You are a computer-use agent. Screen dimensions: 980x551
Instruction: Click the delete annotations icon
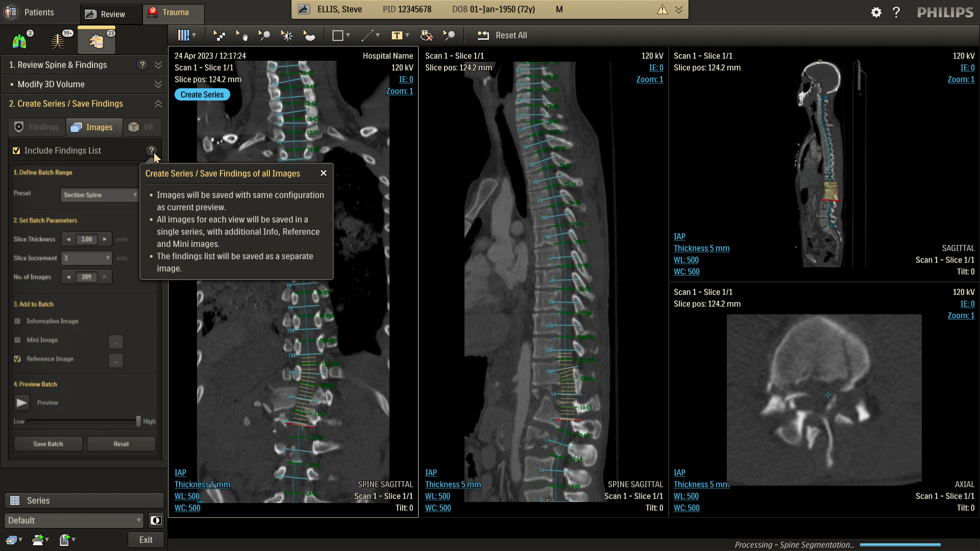(x=426, y=35)
